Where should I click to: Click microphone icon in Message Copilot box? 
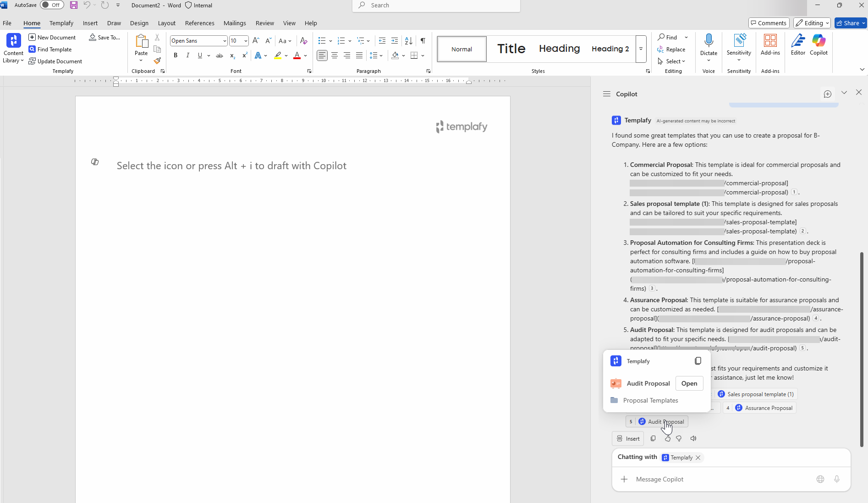[x=837, y=479]
